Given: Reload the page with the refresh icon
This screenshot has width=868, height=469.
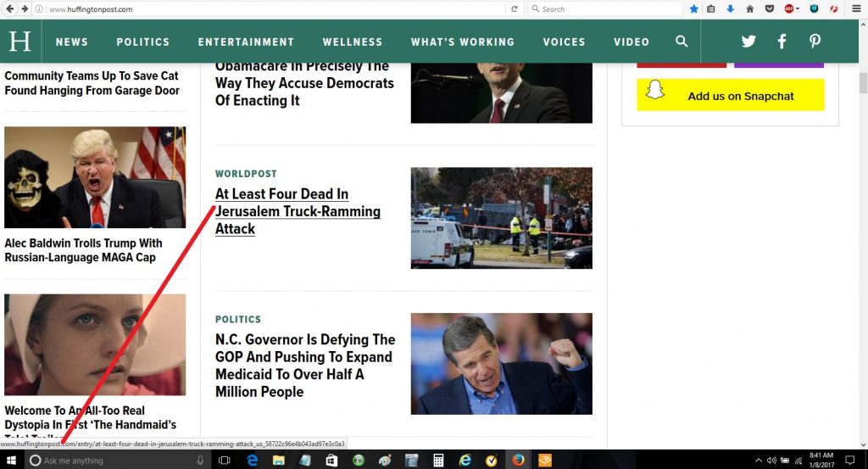Looking at the screenshot, I should pyautogui.click(x=515, y=8).
